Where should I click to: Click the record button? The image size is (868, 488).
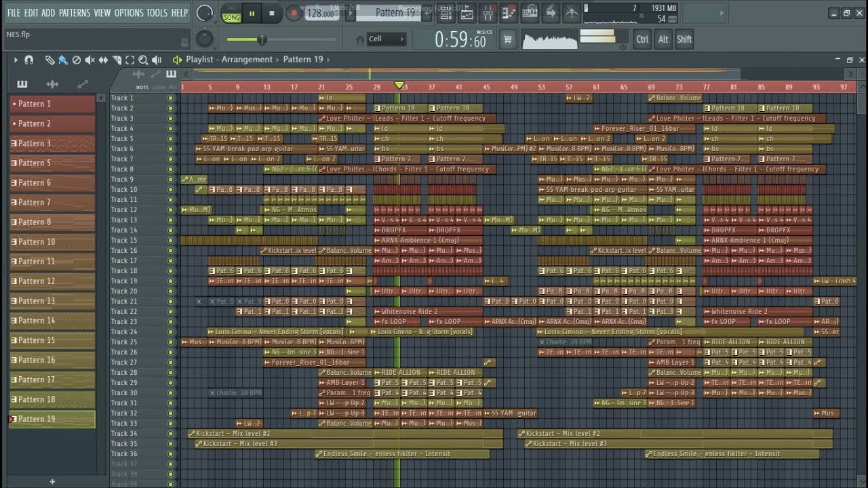point(293,13)
